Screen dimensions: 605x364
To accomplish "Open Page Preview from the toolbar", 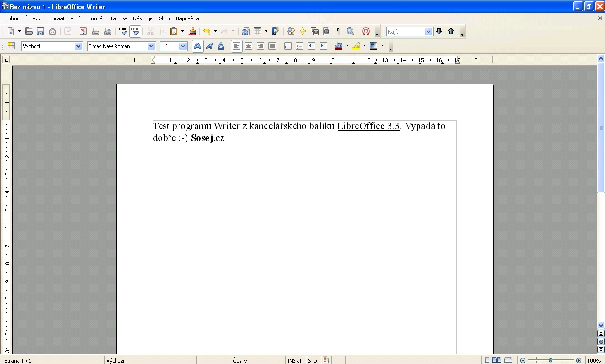I will pyautogui.click(x=107, y=32).
